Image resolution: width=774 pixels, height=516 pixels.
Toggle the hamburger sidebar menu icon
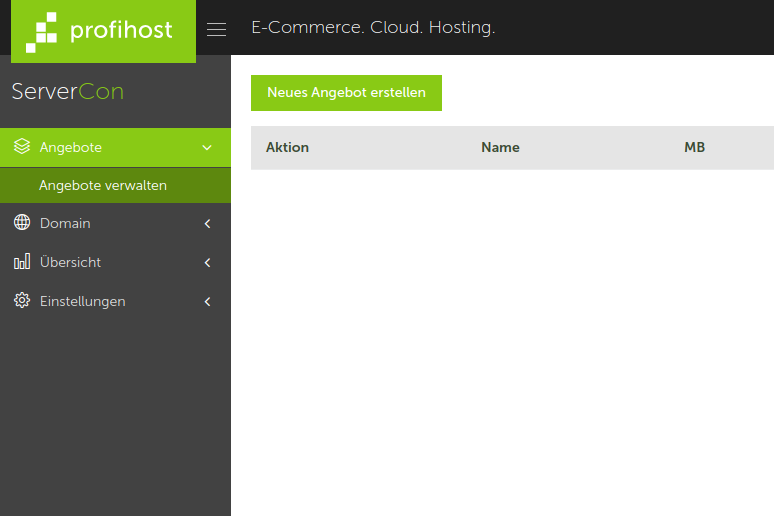216,29
